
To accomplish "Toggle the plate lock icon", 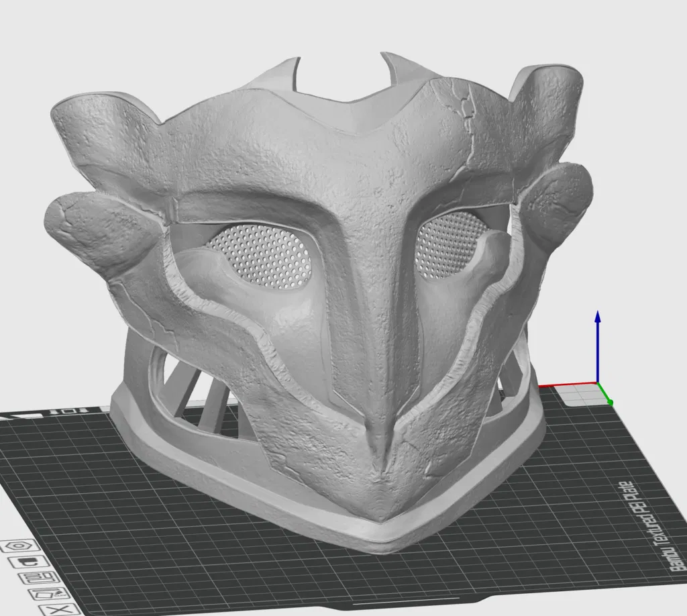I will point(28,562).
